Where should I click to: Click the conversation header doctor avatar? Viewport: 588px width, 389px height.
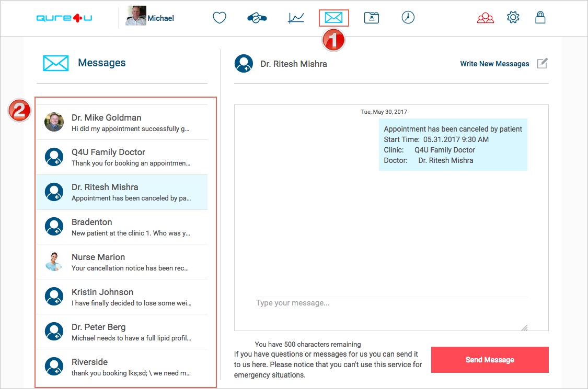tap(244, 63)
